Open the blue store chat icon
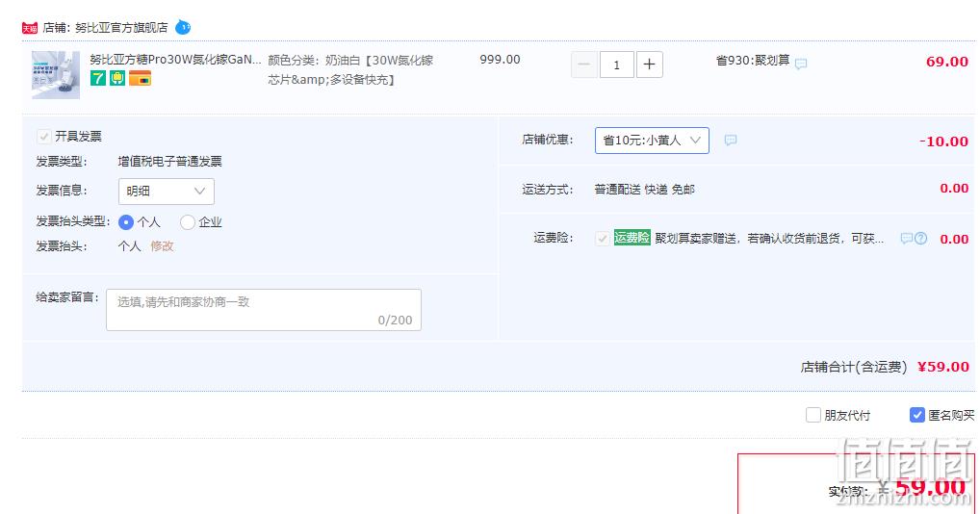980x514 pixels. tap(183, 28)
